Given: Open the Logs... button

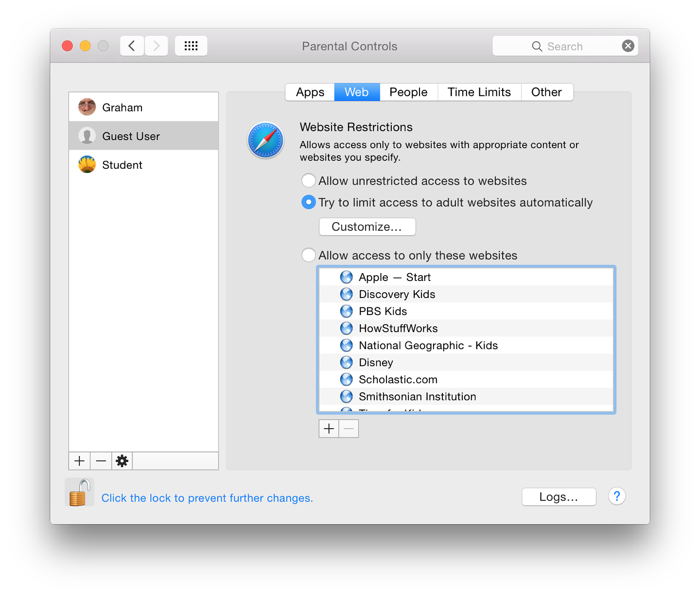Looking at the screenshot, I should click(x=559, y=497).
